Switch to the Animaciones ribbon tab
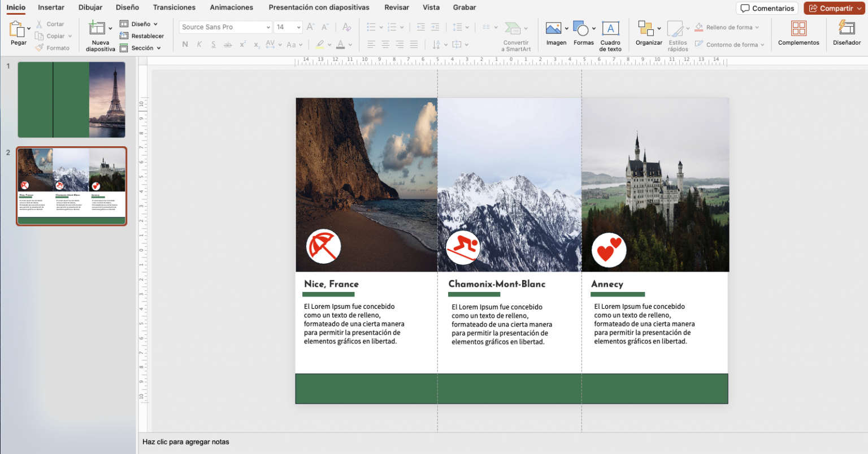This screenshot has width=868, height=454. pos(231,7)
